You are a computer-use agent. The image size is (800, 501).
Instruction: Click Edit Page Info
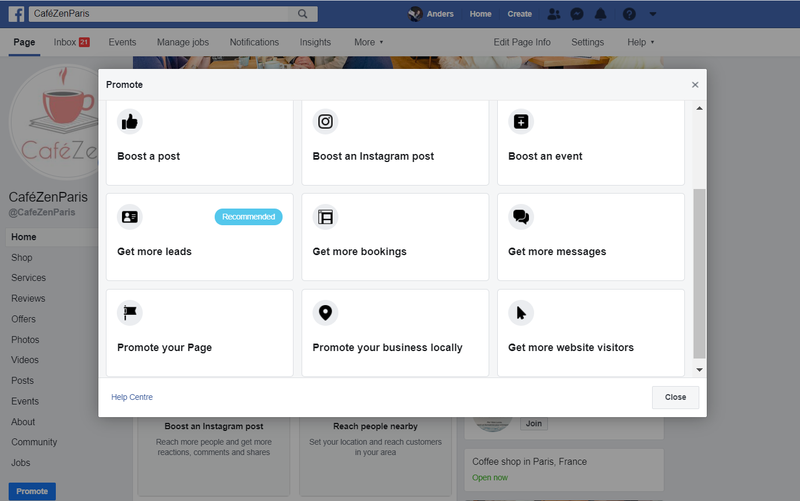coord(521,42)
